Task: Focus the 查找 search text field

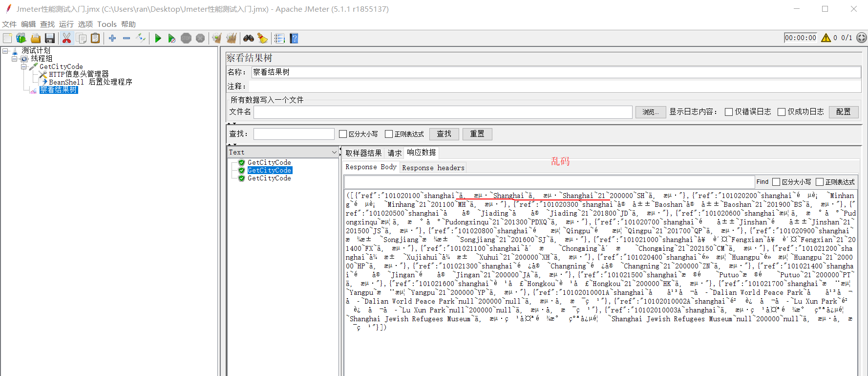Action: point(294,134)
